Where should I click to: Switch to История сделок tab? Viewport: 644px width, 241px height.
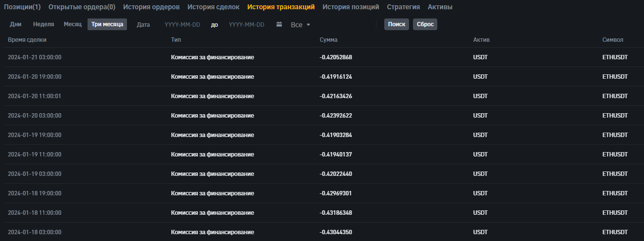pyautogui.click(x=214, y=7)
